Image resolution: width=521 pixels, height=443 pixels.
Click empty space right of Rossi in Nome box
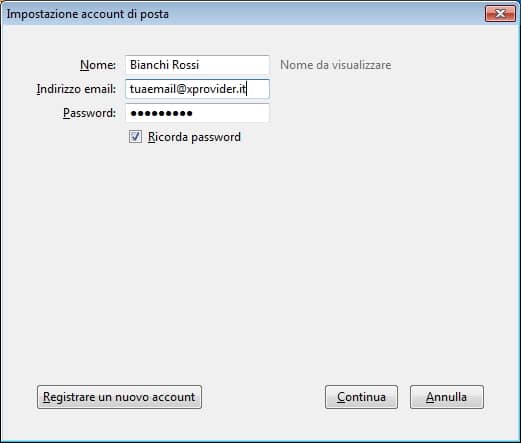pos(233,65)
